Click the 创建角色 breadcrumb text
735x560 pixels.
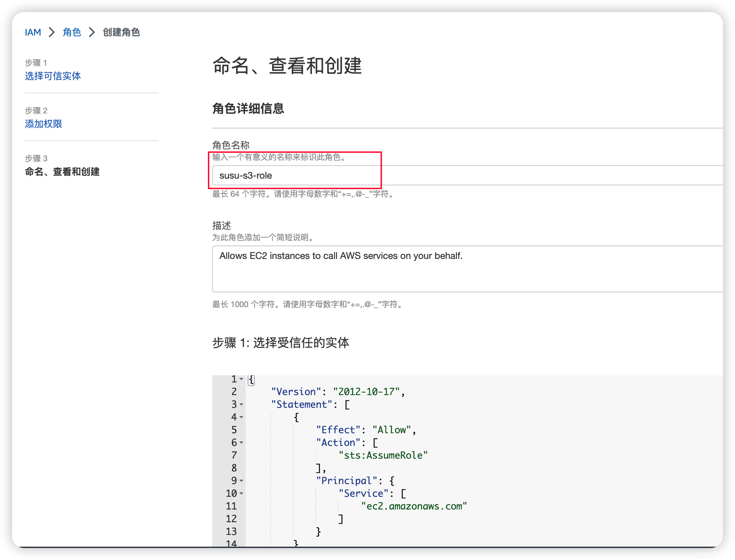click(x=121, y=32)
